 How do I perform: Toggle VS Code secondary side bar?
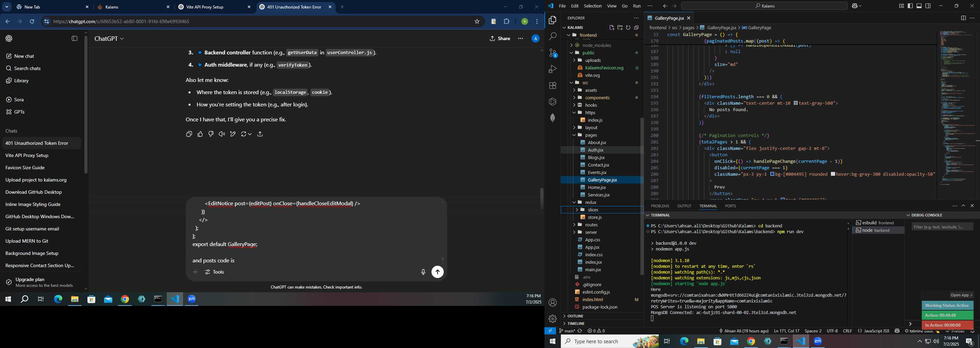[x=928, y=6]
